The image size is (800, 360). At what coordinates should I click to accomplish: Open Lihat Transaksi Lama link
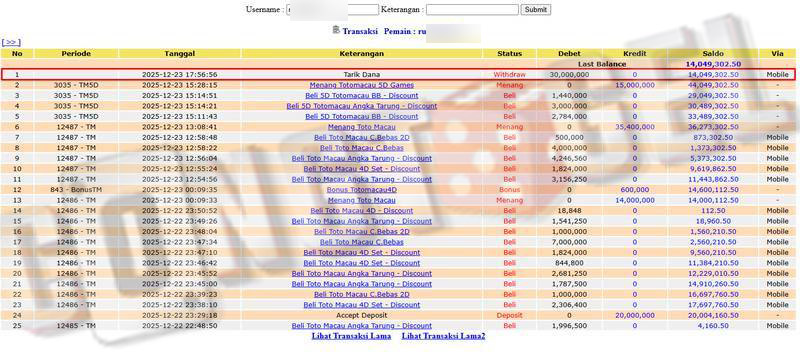(x=352, y=336)
